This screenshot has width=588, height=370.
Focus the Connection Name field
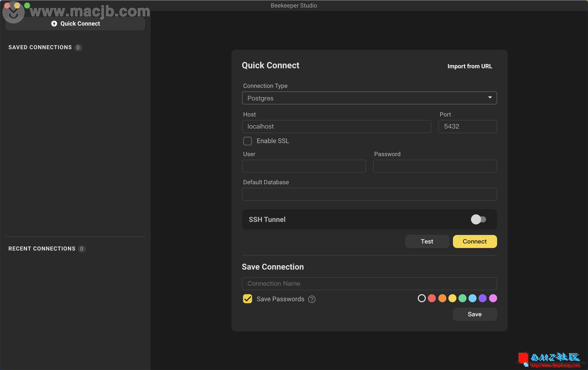(369, 284)
